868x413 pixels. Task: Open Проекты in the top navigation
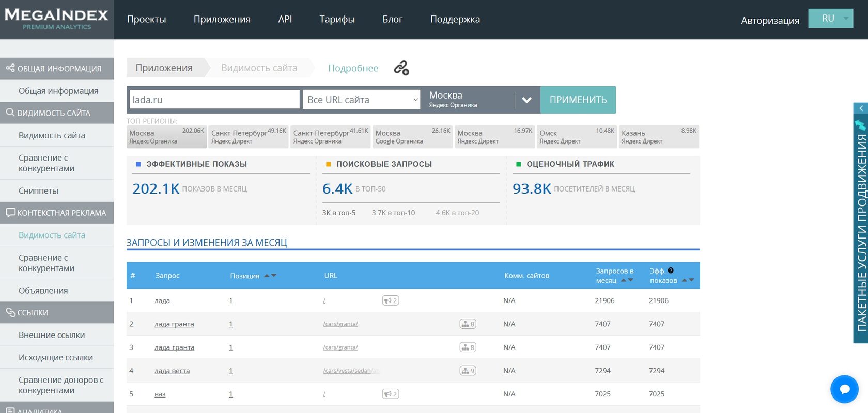(147, 19)
